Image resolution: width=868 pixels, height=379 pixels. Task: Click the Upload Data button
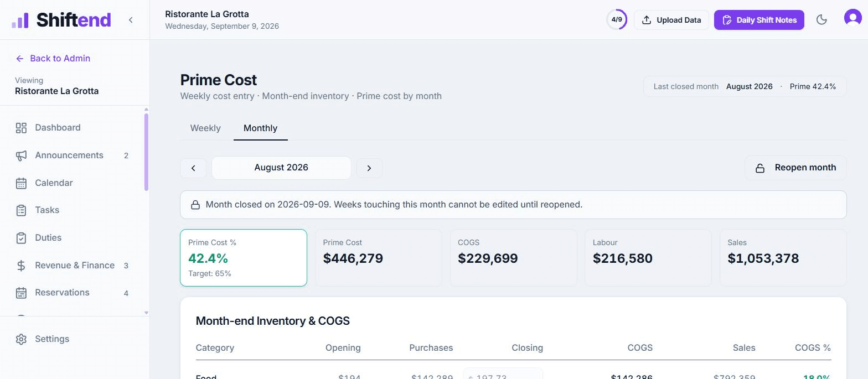[x=671, y=20]
